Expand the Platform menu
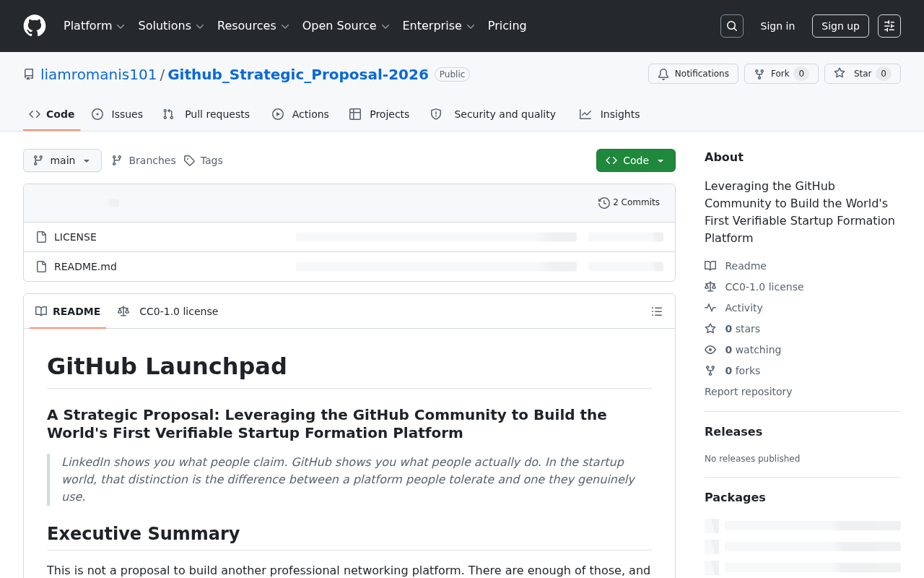 tap(94, 26)
